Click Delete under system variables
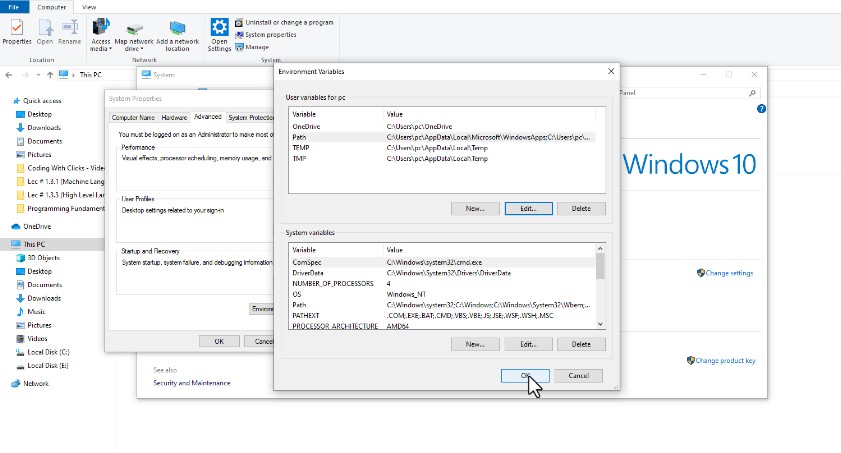Viewport: 841px width, 453px height. pos(581,344)
